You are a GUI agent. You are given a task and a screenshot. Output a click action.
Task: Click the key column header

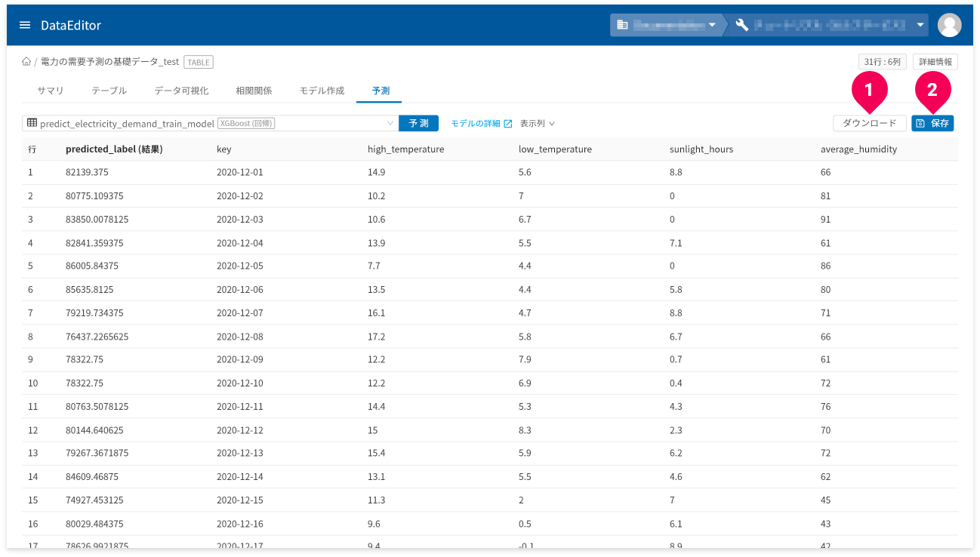[x=223, y=149]
